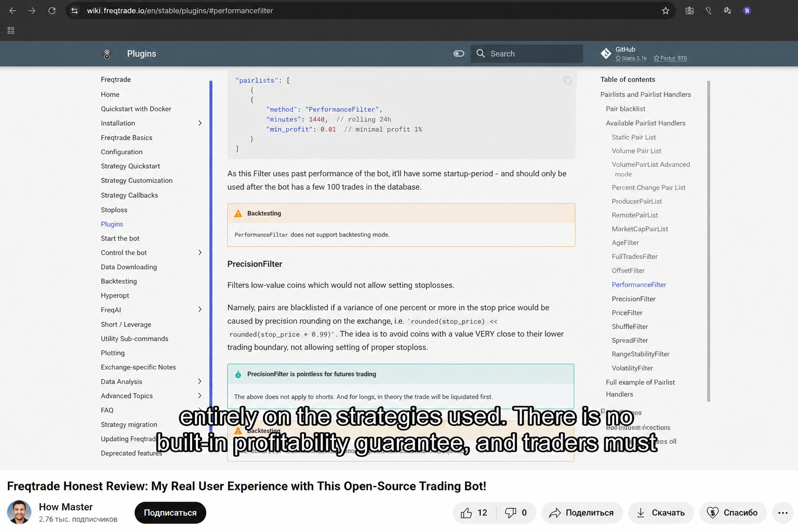The height and width of the screenshot is (532, 798).
Task: Click the search magnifier icon
Action: (481, 54)
